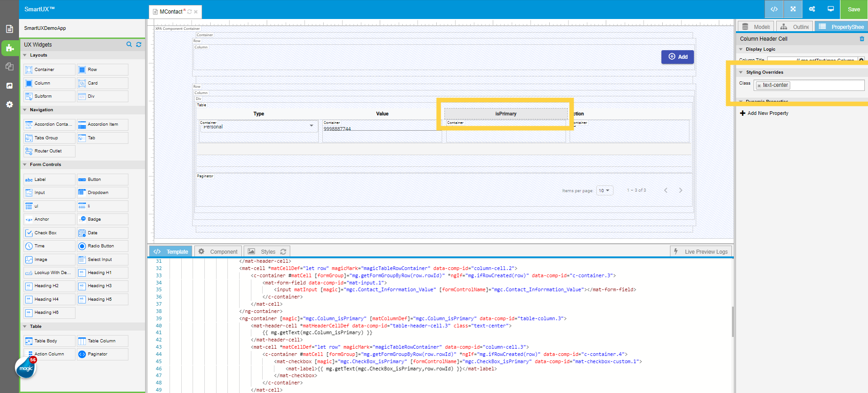Select the Row layout widget
The width and height of the screenshot is (868, 393).
[x=102, y=70]
